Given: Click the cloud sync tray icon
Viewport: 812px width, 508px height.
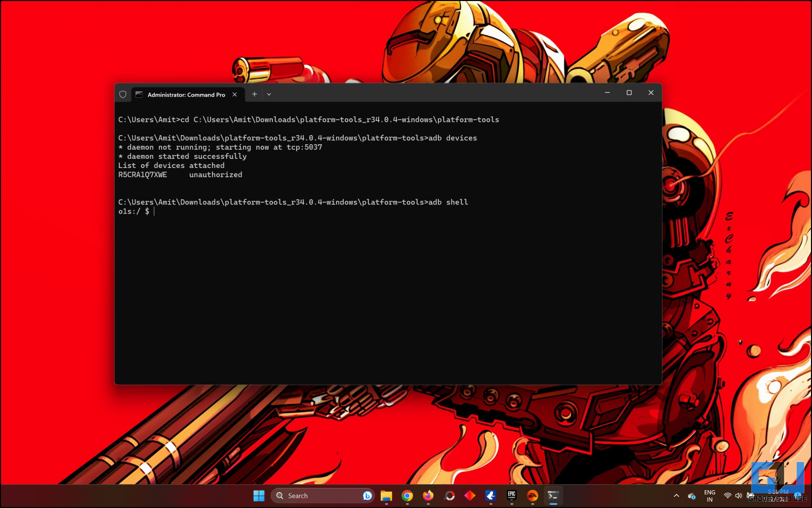Looking at the screenshot, I should point(692,496).
